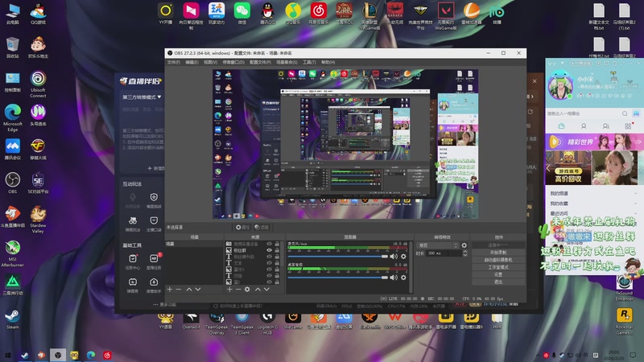
Task: Toggle lock on 粉丝群 source
Action: pos(277,250)
